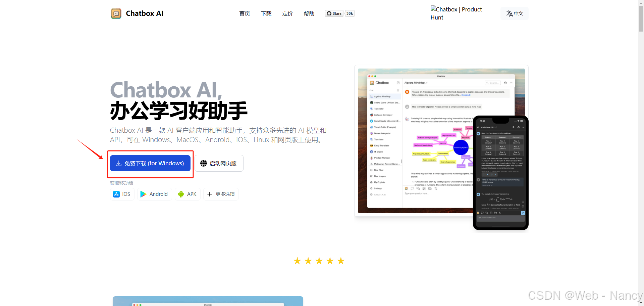The width and height of the screenshot is (644, 306).
Task: Click the Chatbox AI logo icon
Action: 116,13
